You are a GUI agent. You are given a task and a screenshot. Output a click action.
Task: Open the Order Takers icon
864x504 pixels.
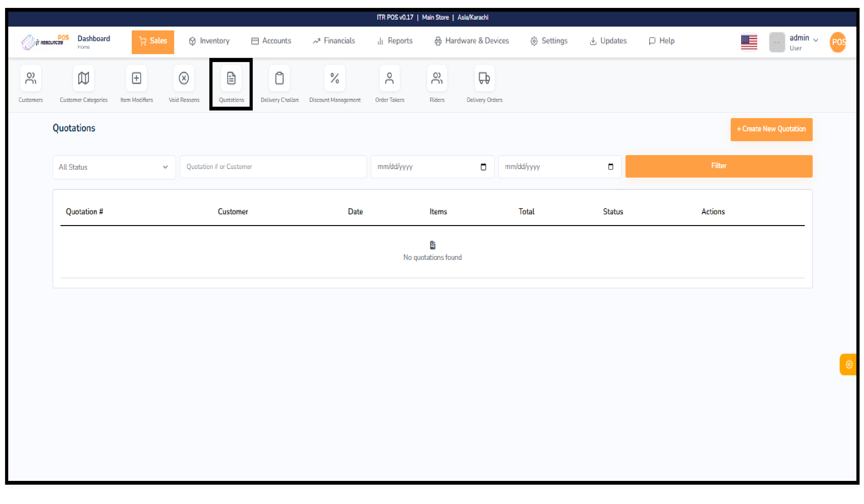point(390,79)
